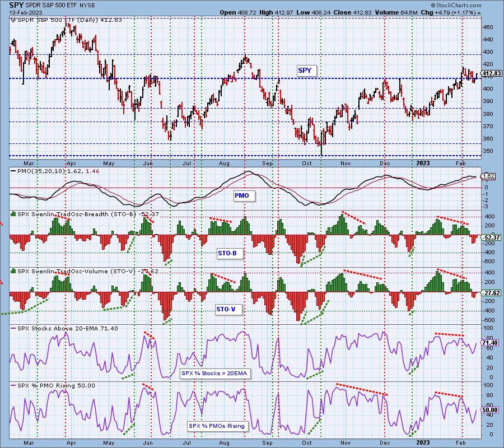Click the SPY ticker symbol in header

16,5
